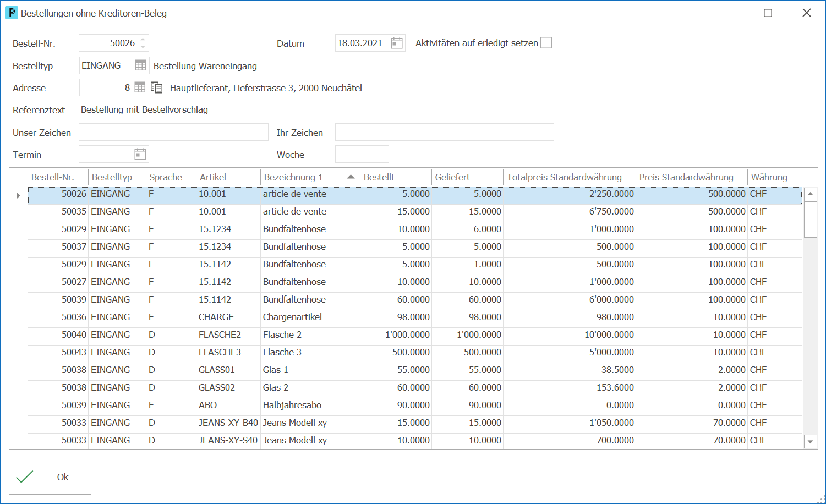
Task: Click the Referenztext input field
Action: tap(316, 109)
